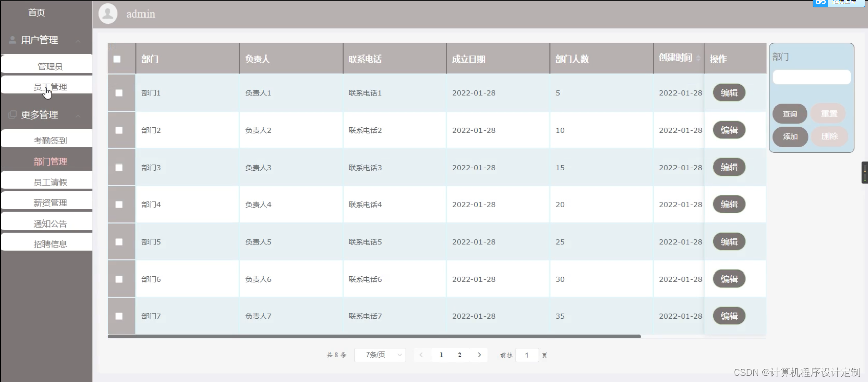This screenshot has width=868, height=382.
Task: Click the 共 8 条 total count text
Action: pos(336,355)
